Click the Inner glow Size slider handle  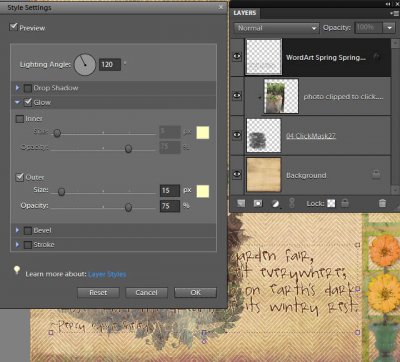[x=57, y=133]
